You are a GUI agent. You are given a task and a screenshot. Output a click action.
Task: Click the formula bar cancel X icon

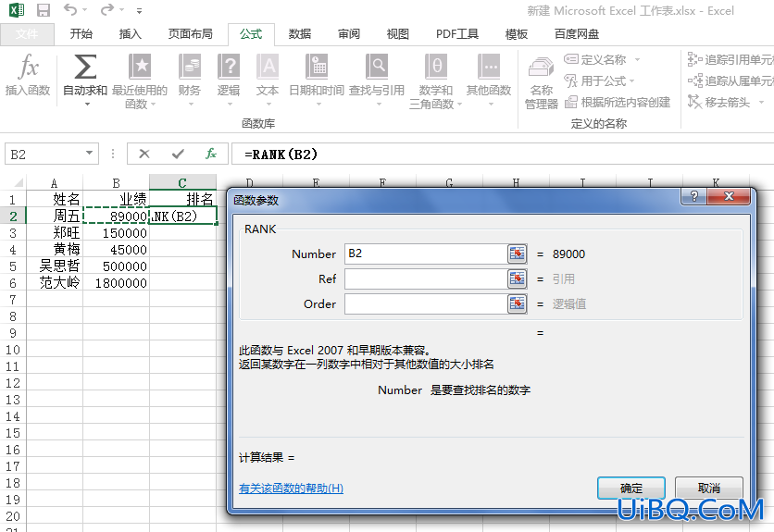click(x=144, y=154)
